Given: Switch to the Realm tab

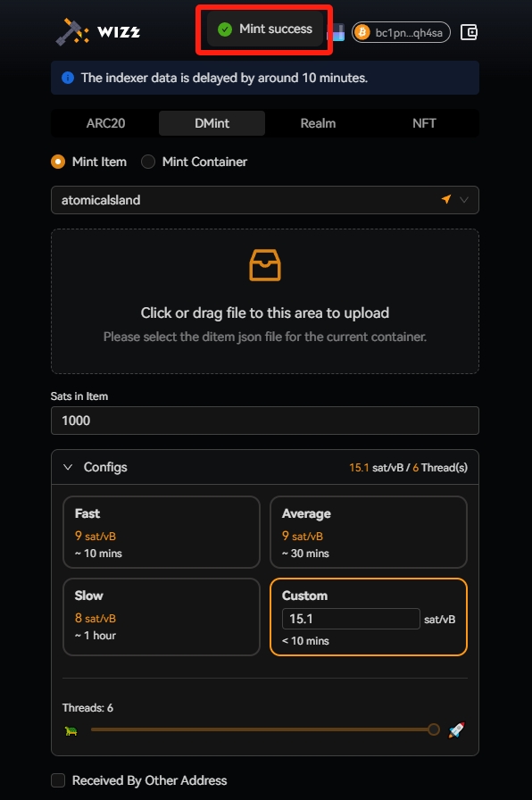Looking at the screenshot, I should click(318, 123).
